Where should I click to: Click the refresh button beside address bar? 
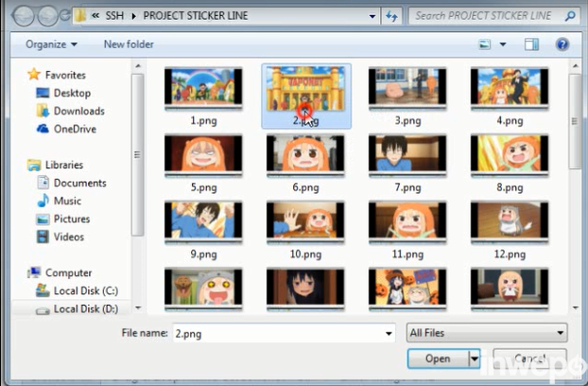pos(392,16)
